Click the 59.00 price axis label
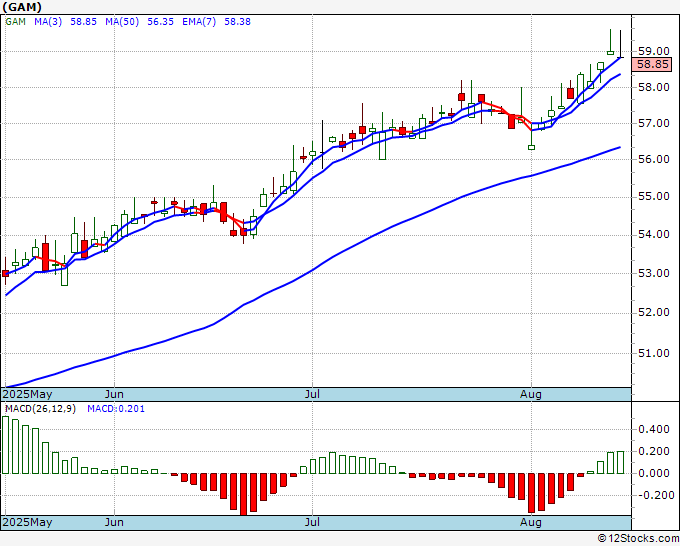Image resolution: width=680 pixels, height=546 pixels. pyautogui.click(x=654, y=51)
